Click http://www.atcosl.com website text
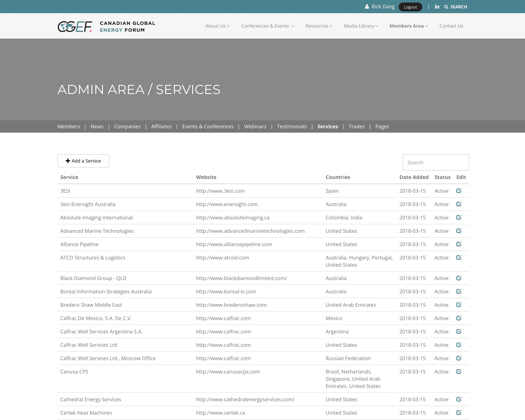Image resolution: width=525 pixels, height=420 pixels. pyautogui.click(x=222, y=258)
